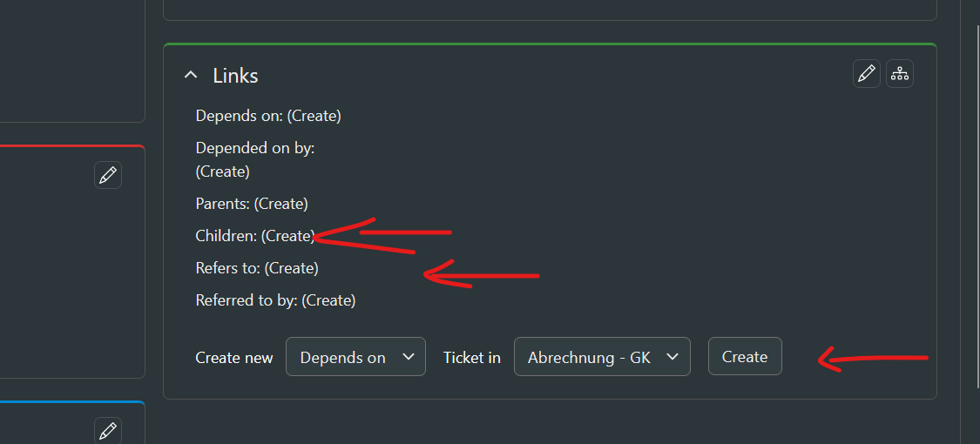The image size is (980, 444).
Task: Open the link graph hierarchy icon
Action: pyautogui.click(x=900, y=74)
